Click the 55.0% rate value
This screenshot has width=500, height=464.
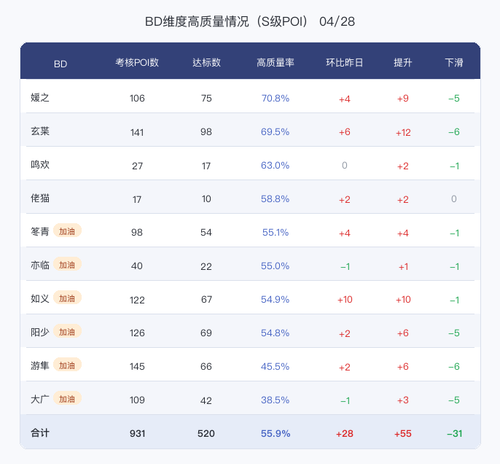click(275, 266)
